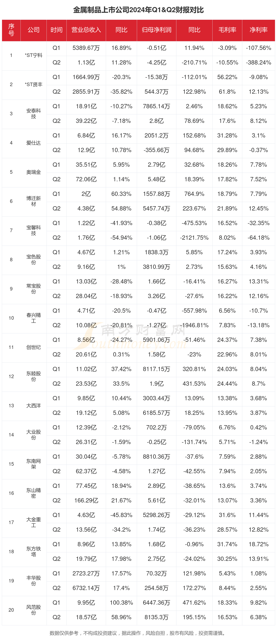The height and width of the screenshot is (644, 277).
Task: Select company name 安泰科技
Action: (x=34, y=114)
